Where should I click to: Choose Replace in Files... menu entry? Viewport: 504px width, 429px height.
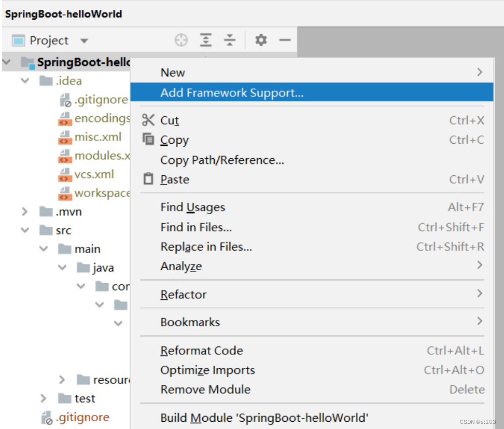coord(312,246)
